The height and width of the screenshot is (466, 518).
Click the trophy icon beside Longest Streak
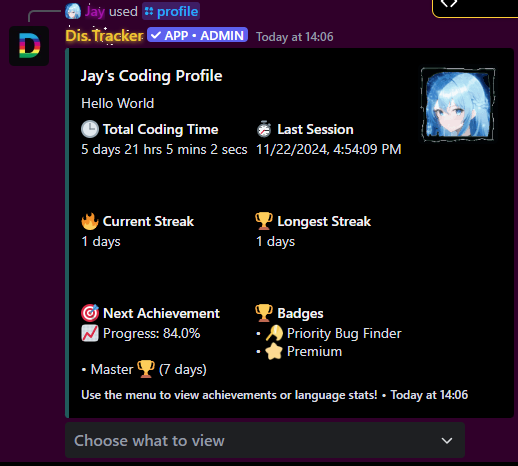pos(264,221)
